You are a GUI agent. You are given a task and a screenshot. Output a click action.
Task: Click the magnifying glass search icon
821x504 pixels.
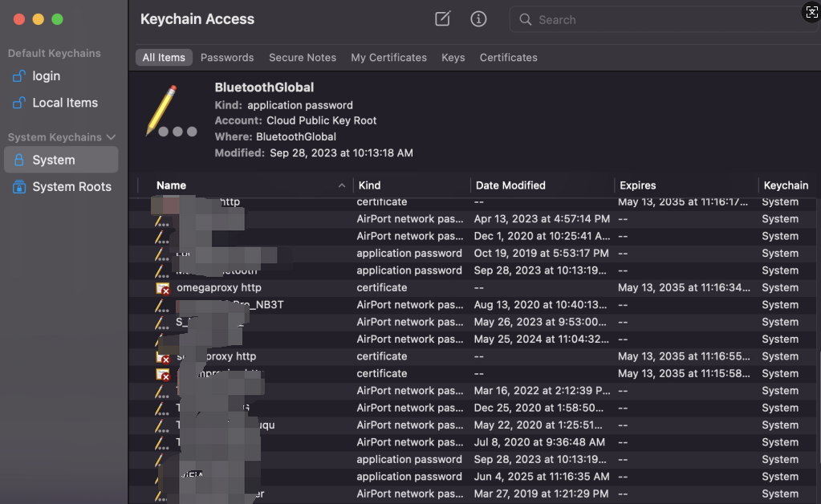click(x=525, y=20)
